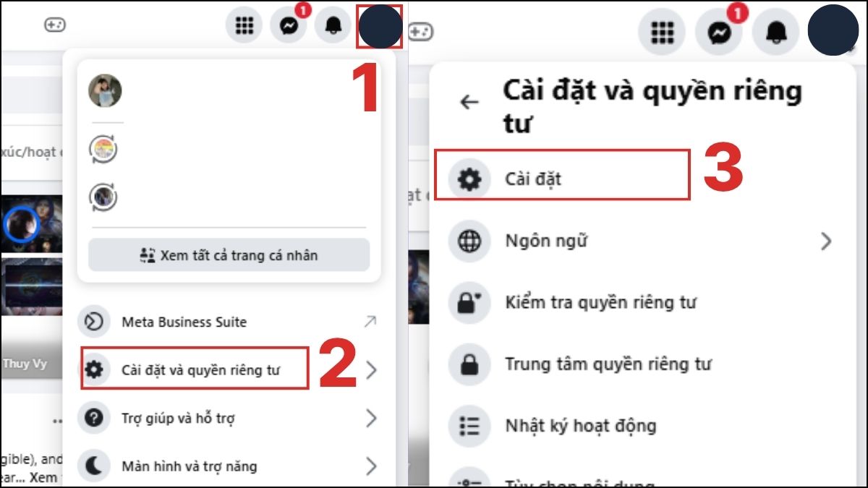
Task: Open the notifications bell in right panel
Action: (x=776, y=31)
